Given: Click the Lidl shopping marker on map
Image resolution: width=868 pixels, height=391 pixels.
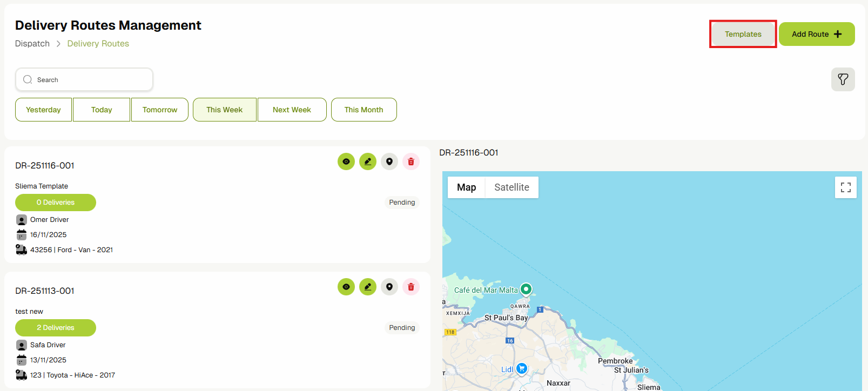Looking at the screenshot, I should click(521, 368).
